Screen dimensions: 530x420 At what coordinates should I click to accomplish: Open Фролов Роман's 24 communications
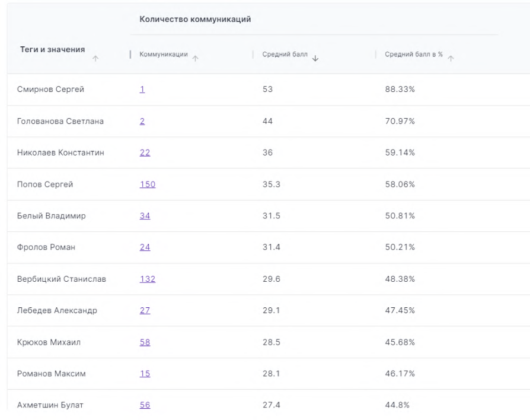(x=145, y=247)
